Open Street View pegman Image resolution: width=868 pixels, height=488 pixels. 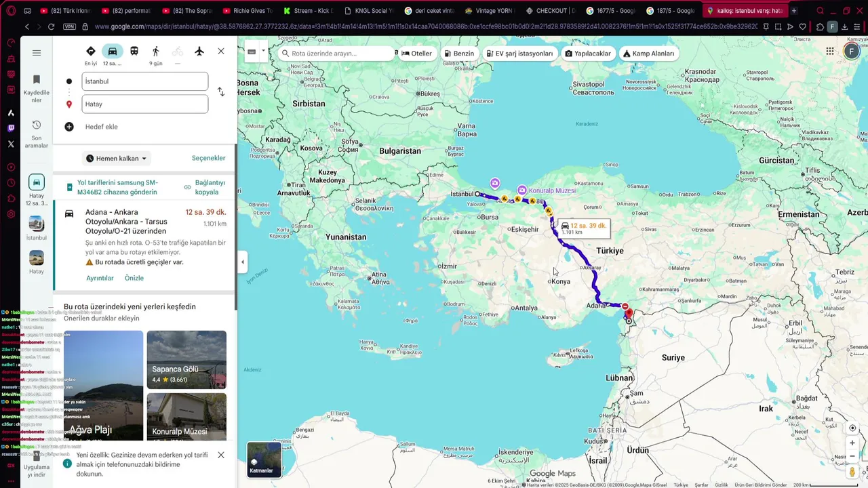click(x=852, y=471)
